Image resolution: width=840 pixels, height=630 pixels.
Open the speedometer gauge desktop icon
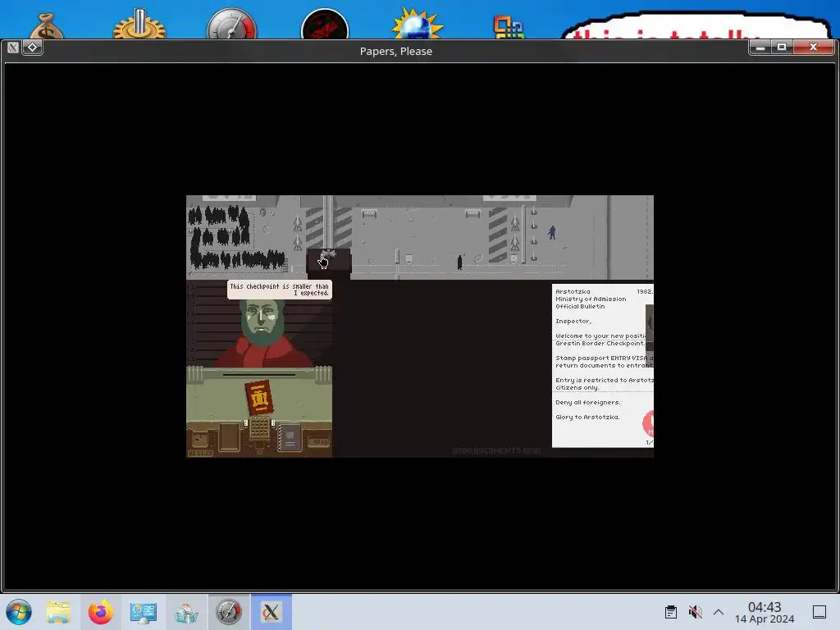[232, 24]
